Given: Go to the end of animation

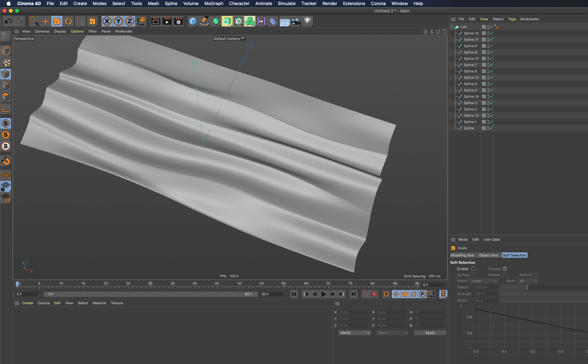Looking at the screenshot, I should [x=353, y=294].
